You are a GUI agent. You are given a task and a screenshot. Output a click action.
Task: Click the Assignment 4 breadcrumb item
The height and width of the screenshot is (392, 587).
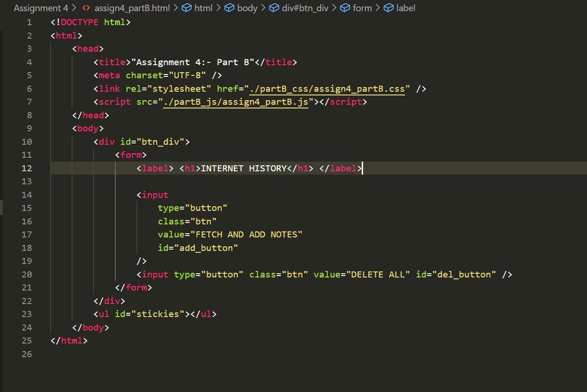pyautogui.click(x=41, y=8)
